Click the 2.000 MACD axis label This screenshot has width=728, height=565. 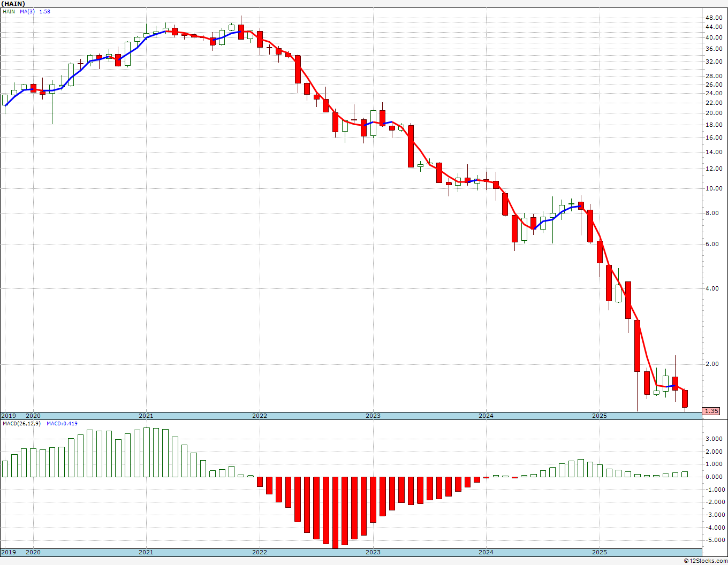713,452
